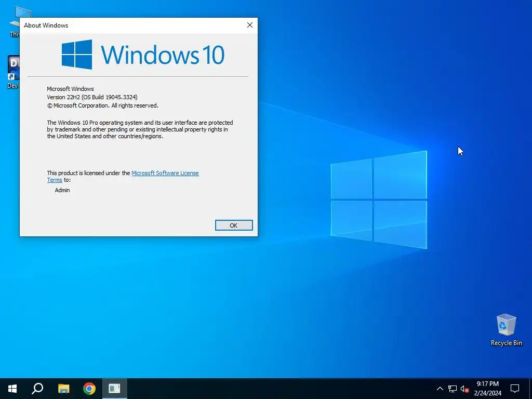The width and height of the screenshot is (532, 399).
Task: Click OK in the About Windows dialog
Action: coord(234,225)
